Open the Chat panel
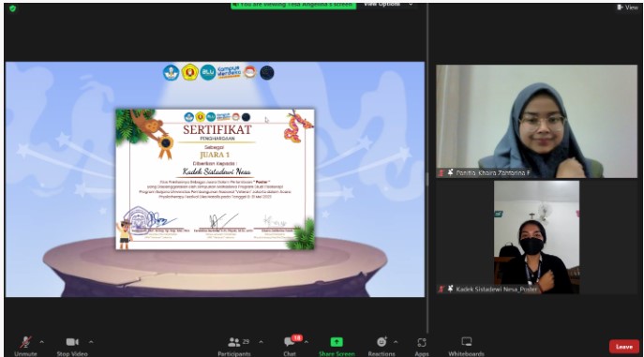 point(290,346)
